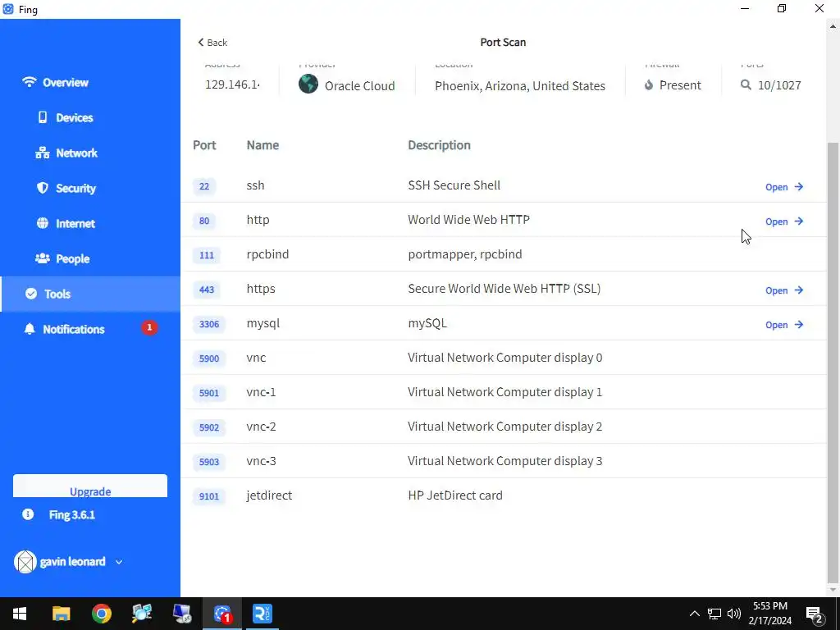Click the RealVNC taskbar icon
Screen dimensions: 840x630
point(262,614)
